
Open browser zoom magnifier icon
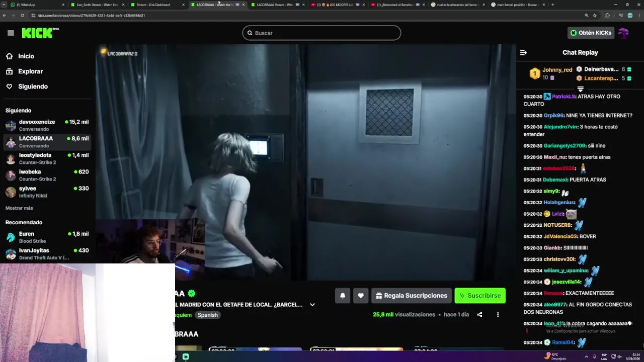tap(586, 16)
